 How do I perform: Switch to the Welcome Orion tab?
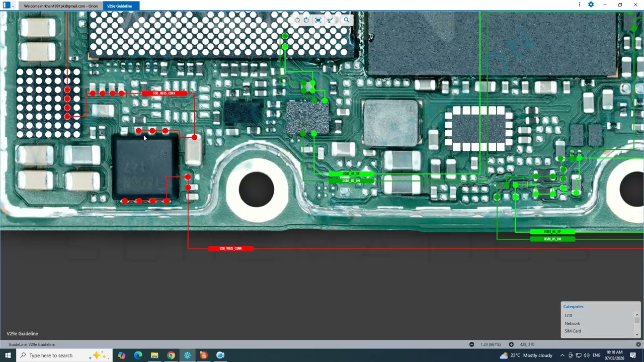[x=60, y=6]
